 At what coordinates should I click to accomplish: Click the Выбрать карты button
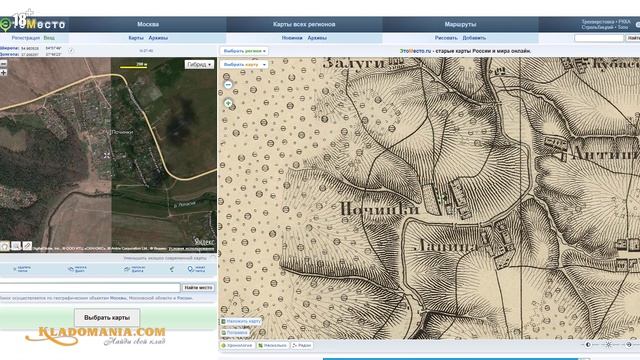click(x=107, y=318)
